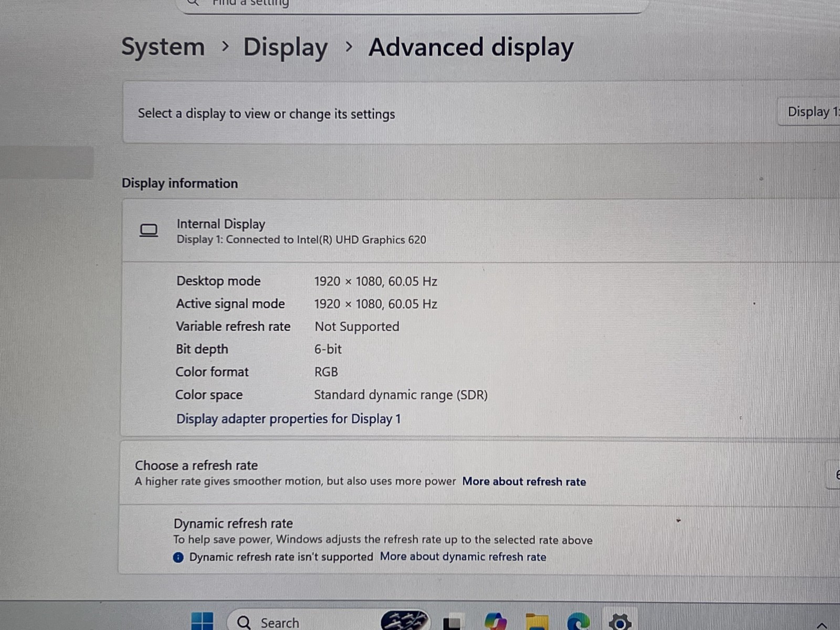Click the Dynamic refresh rate heading
Image resolution: width=840 pixels, height=630 pixels.
(233, 523)
